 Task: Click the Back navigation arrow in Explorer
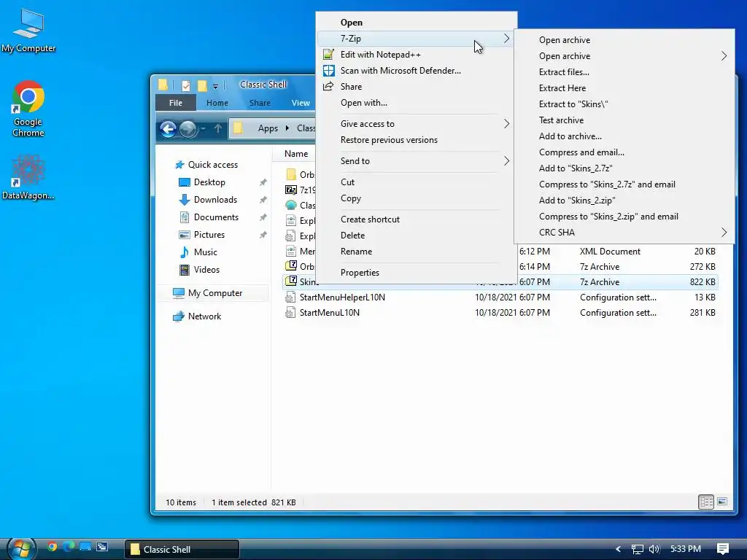168,128
